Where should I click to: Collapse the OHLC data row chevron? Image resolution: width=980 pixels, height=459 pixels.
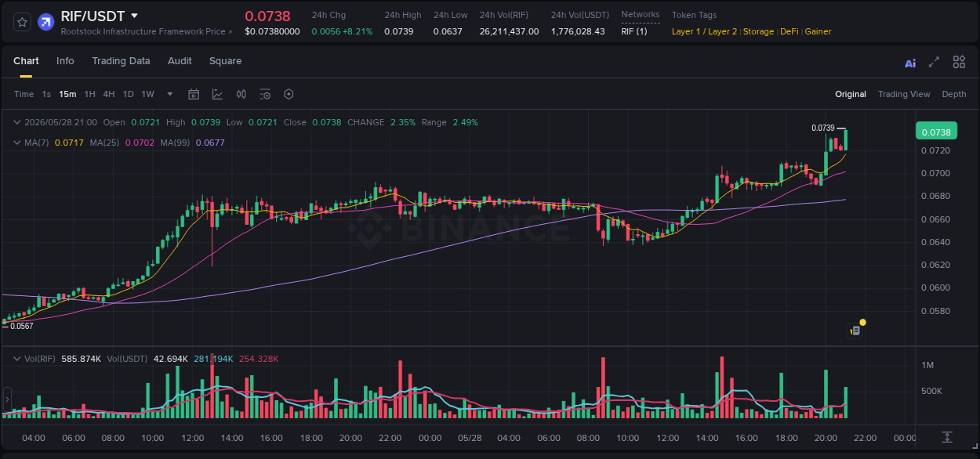click(x=16, y=122)
